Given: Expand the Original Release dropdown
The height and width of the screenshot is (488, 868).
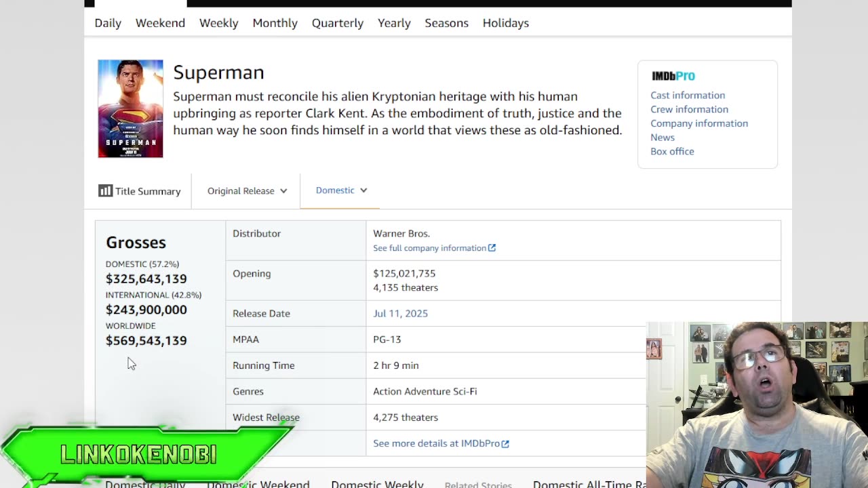Looking at the screenshot, I should click(x=247, y=191).
